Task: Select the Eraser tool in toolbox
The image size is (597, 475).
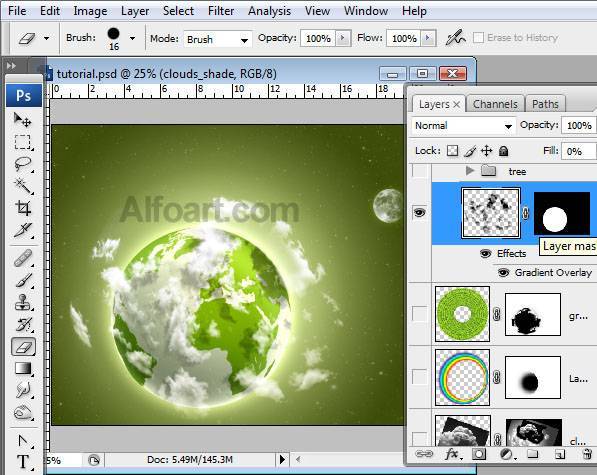Action: pos(23,347)
